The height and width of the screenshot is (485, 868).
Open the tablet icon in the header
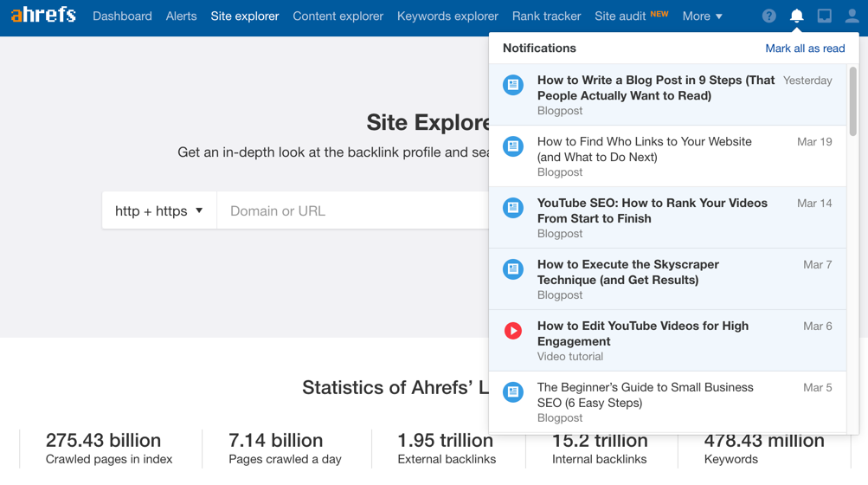(825, 16)
